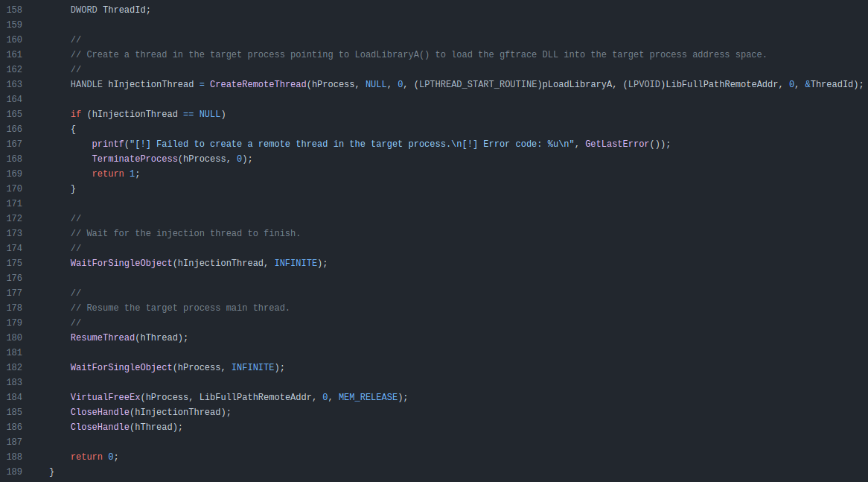The image size is (868, 482).
Task: Click line number 175 in the gutter
Action: click(13, 263)
